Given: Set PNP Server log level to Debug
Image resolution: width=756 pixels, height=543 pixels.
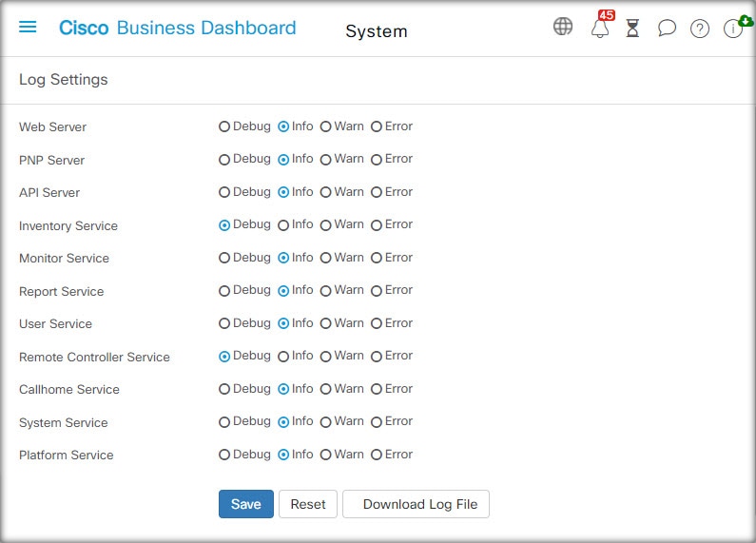Looking at the screenshot, I should click(x=224, y=159).
